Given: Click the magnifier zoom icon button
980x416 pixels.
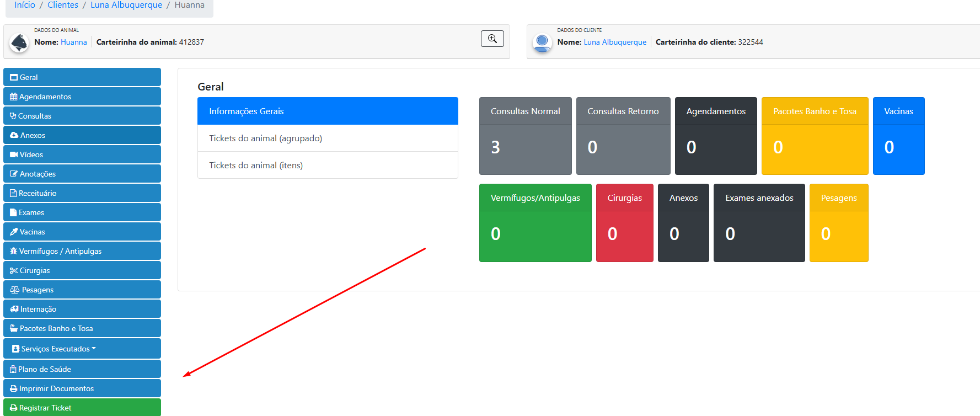Looking at the screenshot, I should (x=492, y=39).
